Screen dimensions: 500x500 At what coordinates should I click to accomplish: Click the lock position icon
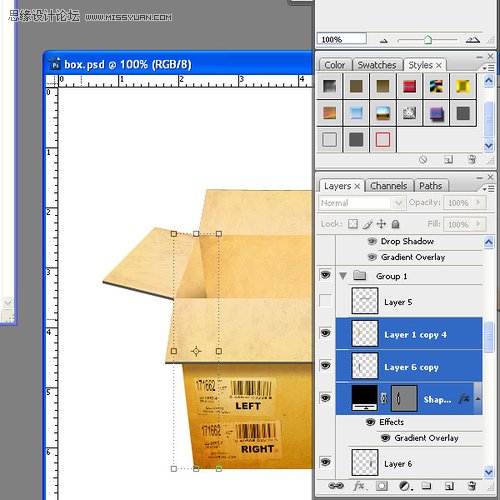pos(381,224)
